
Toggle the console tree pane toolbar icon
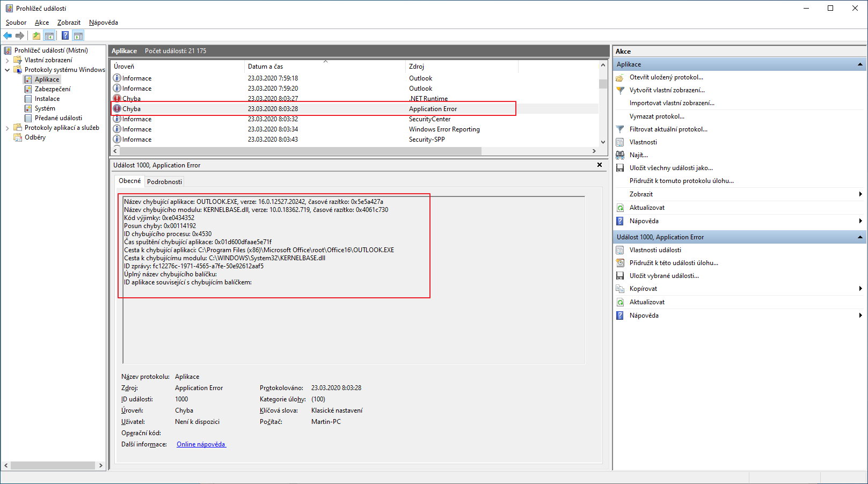coord(49,35)
